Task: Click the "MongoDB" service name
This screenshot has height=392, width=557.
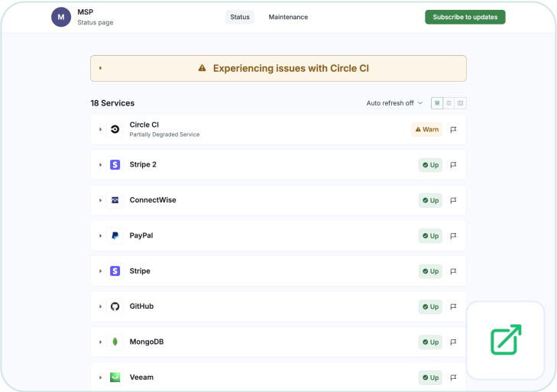Action: (x=147, y=342)
